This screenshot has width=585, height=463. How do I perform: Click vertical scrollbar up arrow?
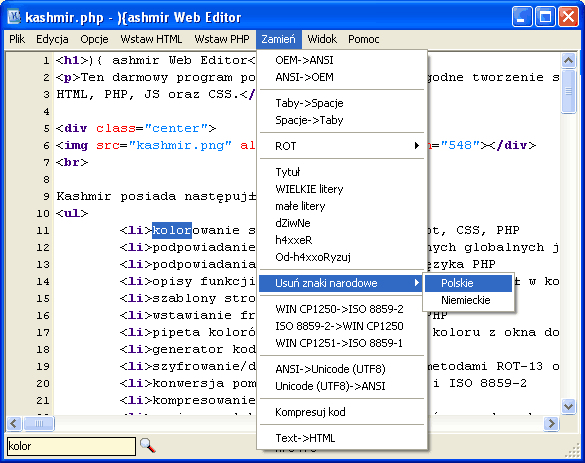(569, 60)
